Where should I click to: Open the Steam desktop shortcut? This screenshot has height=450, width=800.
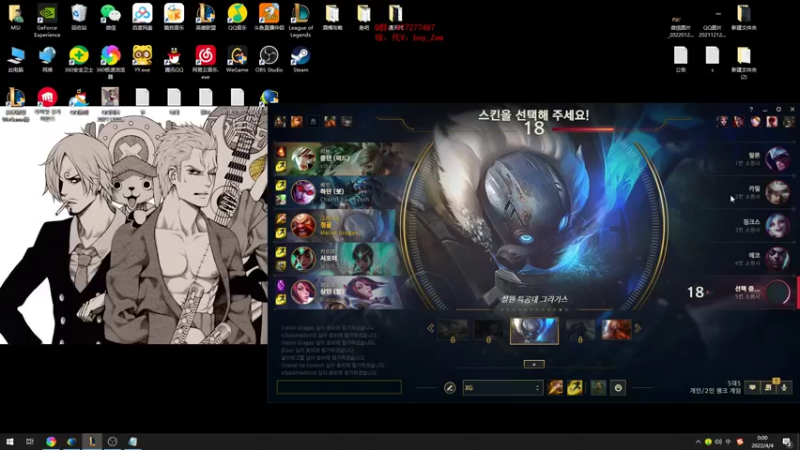pos(301,59)
